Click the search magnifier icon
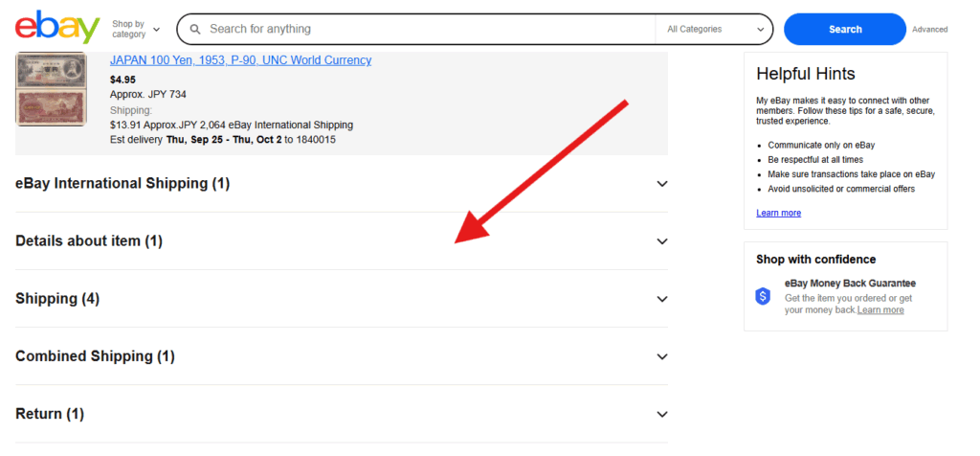 [195, 29]
